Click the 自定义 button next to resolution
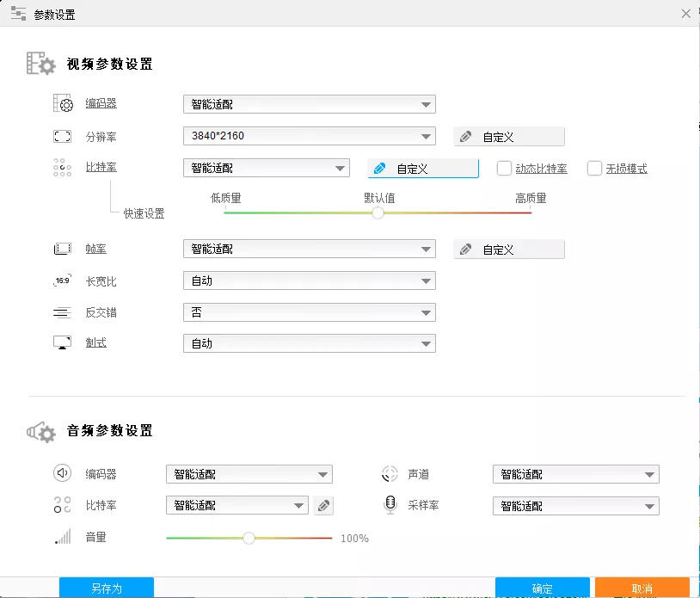 tap(508, 135)
